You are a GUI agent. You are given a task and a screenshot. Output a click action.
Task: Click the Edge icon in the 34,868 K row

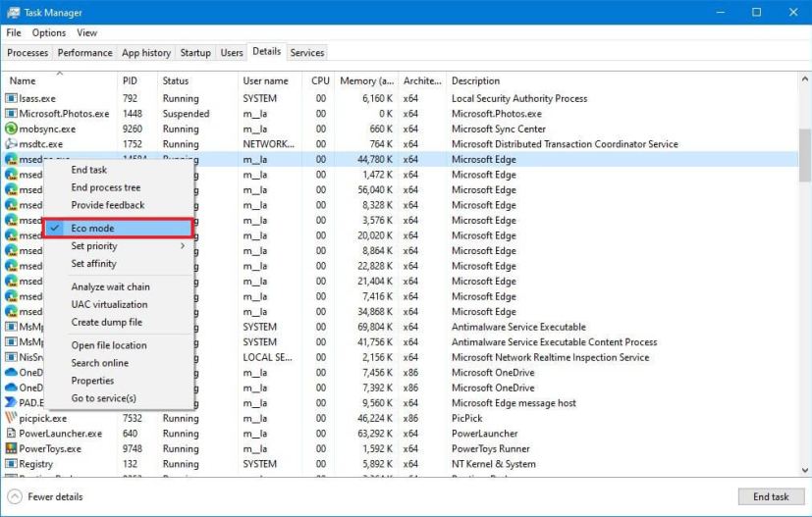point(11,312)
